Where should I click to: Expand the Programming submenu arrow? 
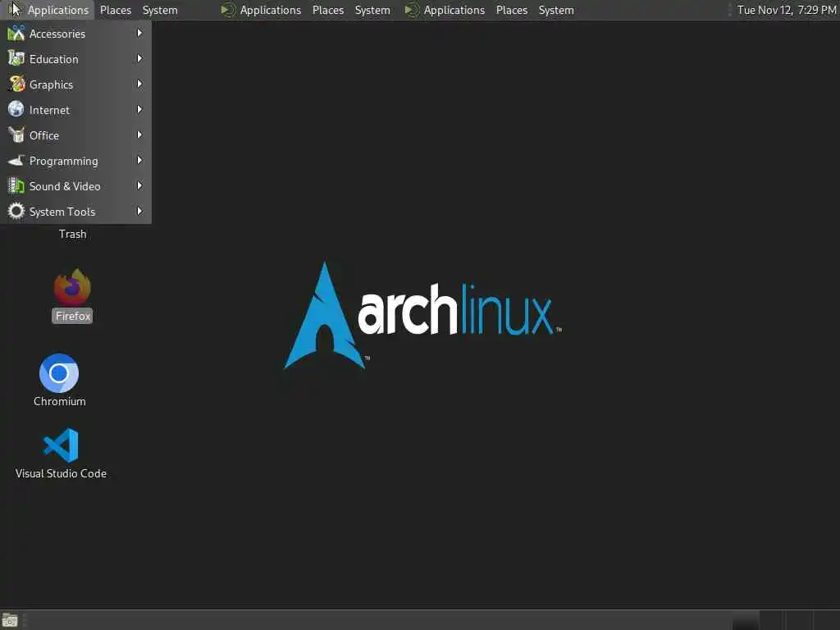point(139,161)
